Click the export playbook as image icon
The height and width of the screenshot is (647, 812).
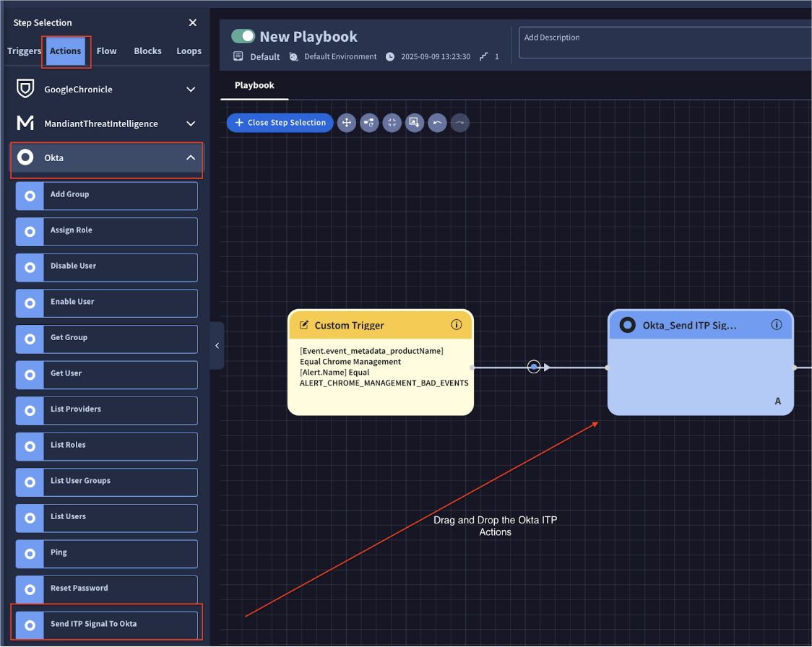point(415,123)
